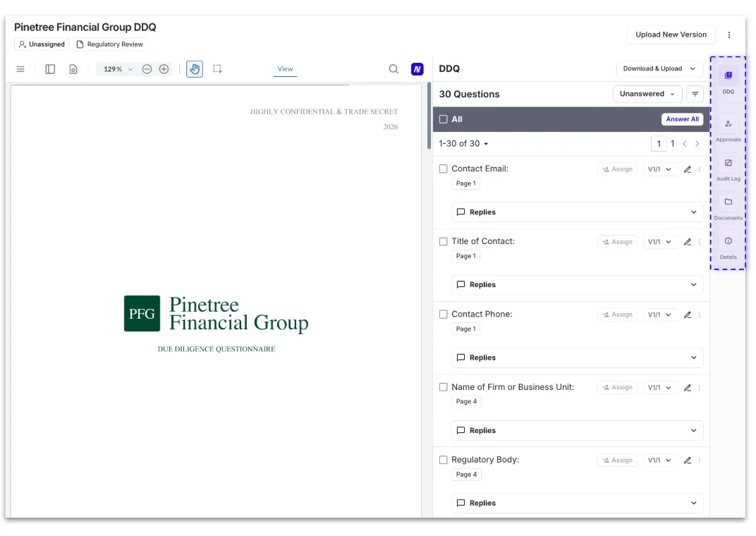Edit the Title of Contact question
The image size is (756, 536).
[x=688, y=242]
